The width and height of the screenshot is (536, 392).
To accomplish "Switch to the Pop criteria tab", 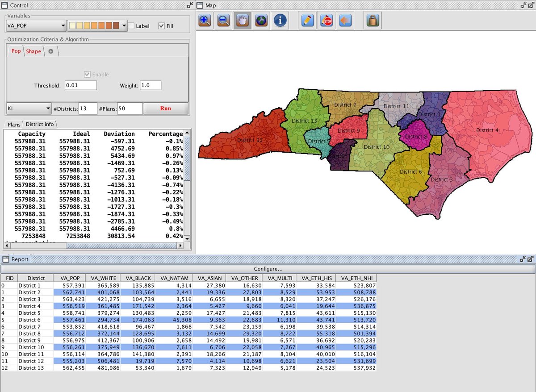I will [x=16, y=51].
